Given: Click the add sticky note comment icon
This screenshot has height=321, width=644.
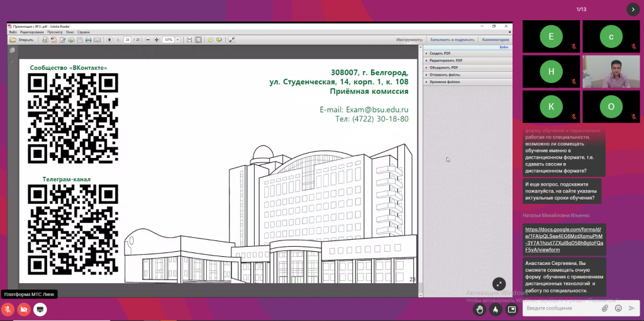Looking at the screenshot, I should pyautogui.click(x=210, y=40).
